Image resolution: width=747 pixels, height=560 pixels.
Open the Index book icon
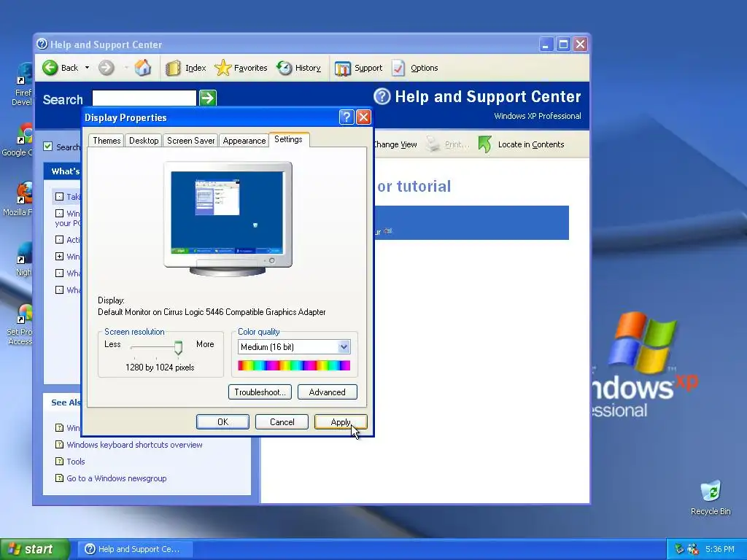point(173,68)
